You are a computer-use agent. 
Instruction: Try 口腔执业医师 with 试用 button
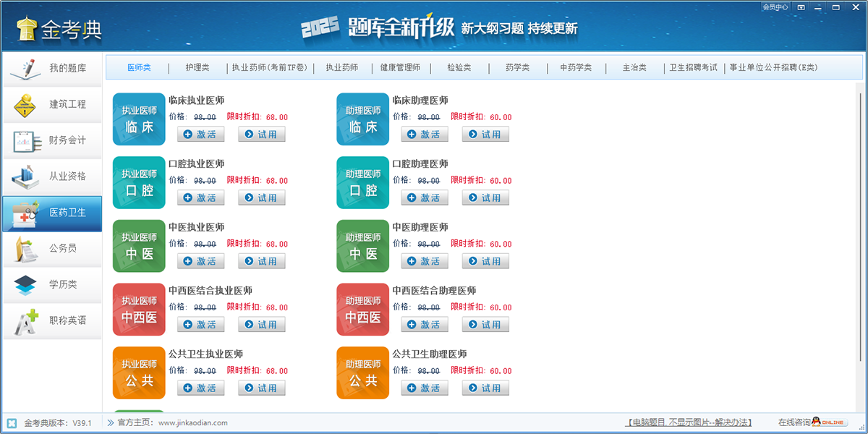click(x=262, y=198)
